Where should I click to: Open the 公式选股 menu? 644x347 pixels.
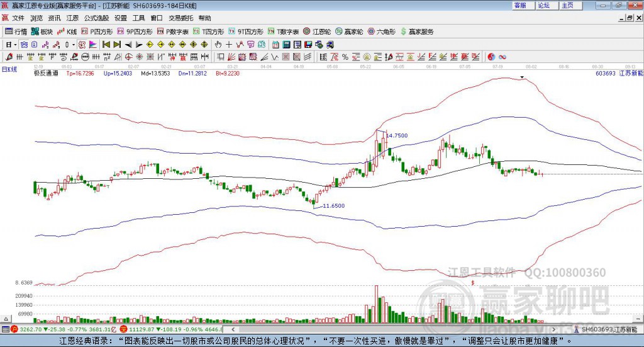click(96, 18)
